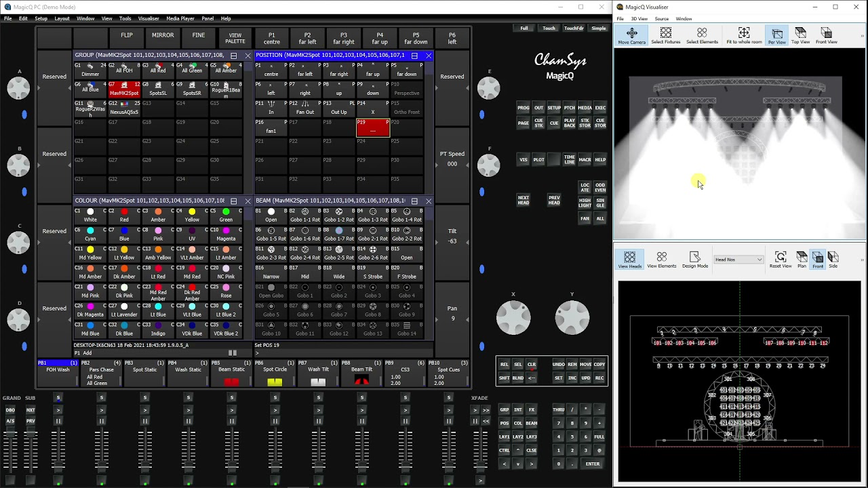Select Cyan colour palette C6

(x=90, y=235)
